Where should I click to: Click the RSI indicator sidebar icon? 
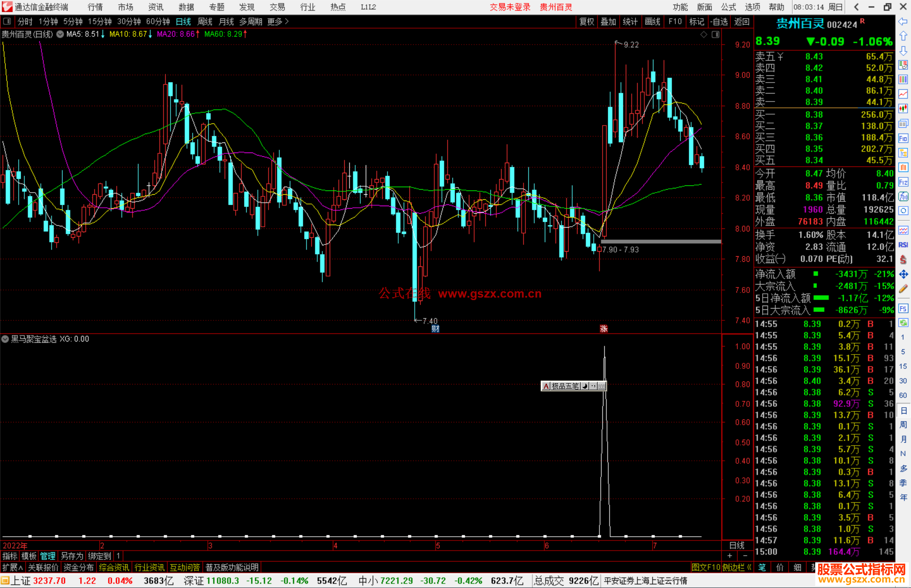tap(903, 245)
